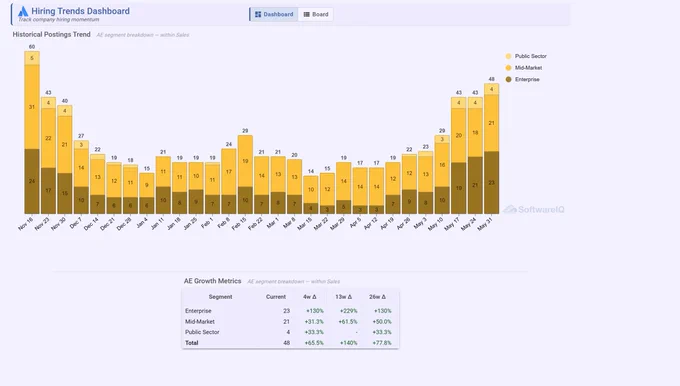
Task: Click the 13w Δ column header
Action: (343, 297)
